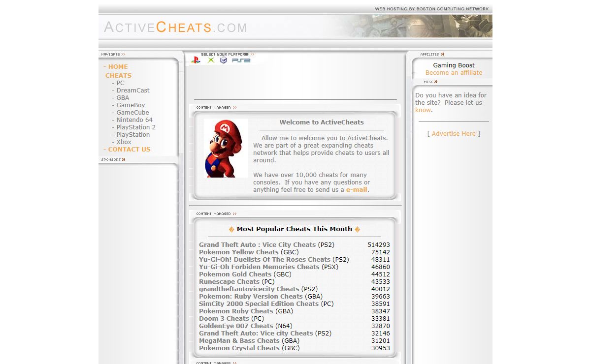Open Grand Theft Auto : Vice City Cheats (514293)
The width and height of the screenshot is (591, 364).
pyautogui.click(x=257, y=244)
